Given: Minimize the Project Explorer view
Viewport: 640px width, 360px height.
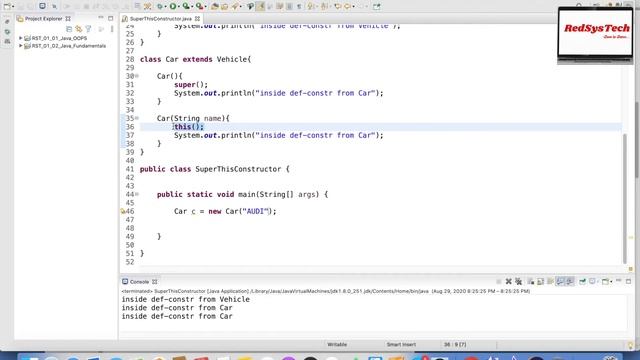Looking at the screenshot, I should (x=101, y=18).
